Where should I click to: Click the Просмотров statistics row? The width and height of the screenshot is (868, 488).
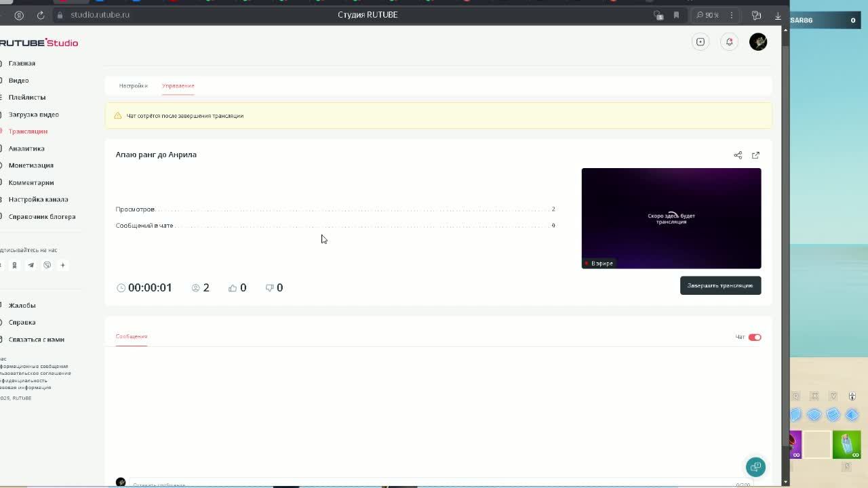pyautogui.click(x=336, y=209)
